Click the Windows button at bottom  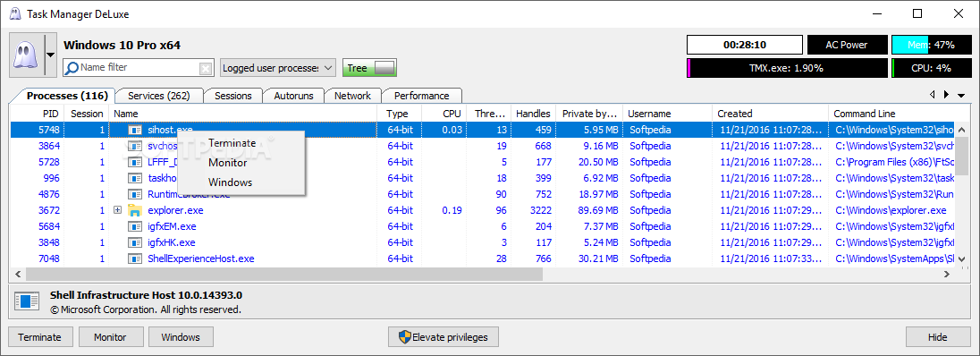(181, 337)
